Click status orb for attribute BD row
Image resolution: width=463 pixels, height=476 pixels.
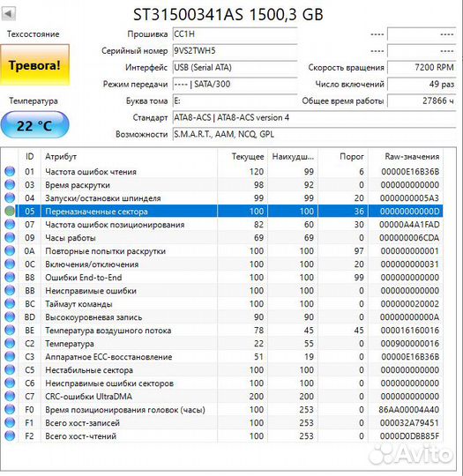(10, 317)
